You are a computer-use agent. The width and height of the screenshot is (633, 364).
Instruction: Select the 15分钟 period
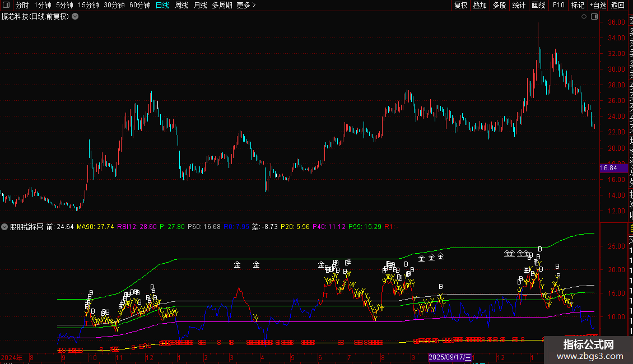coord(89,5)
